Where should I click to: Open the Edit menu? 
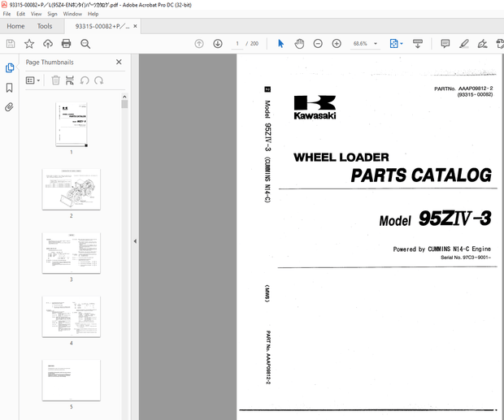click(21, 14)
